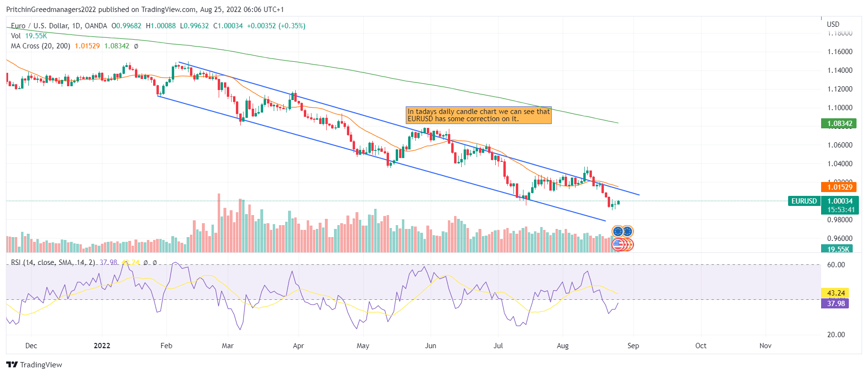868x375 pixels.
Task: Click the 1.16000 price axis label
Action: [x=840, y=52]
